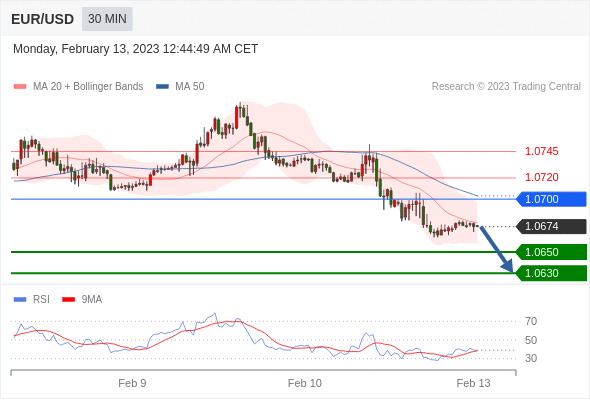Click the Feb 10 date axis label
Viewport: 590px width, 400px height.
point(305,383)
